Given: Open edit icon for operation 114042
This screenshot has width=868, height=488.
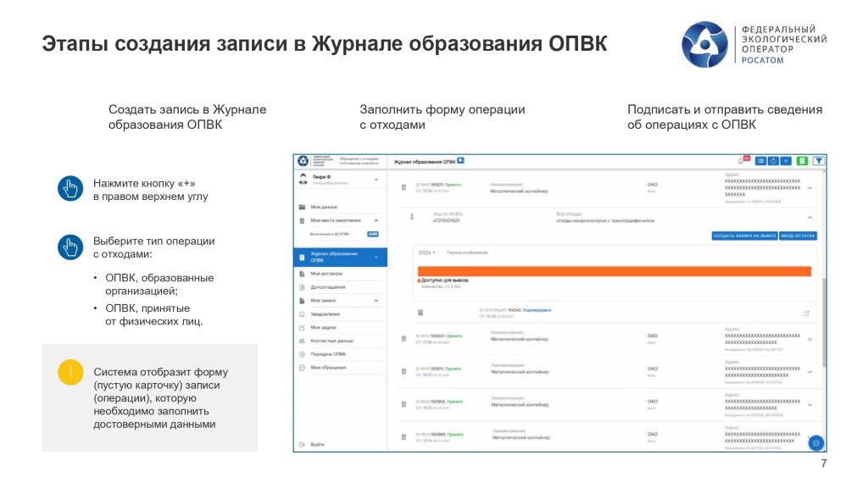Looking at the screenshot, I should [x=806, y=313].
